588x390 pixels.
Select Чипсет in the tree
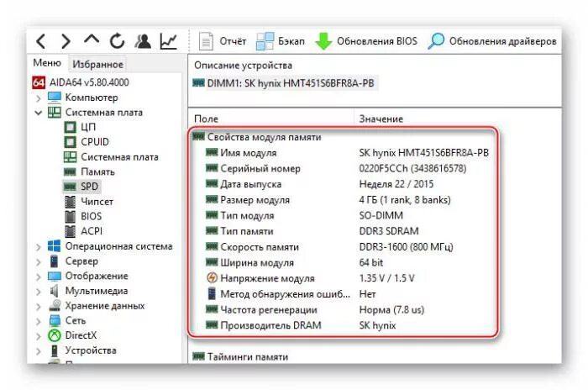click(x=88, y=202)
